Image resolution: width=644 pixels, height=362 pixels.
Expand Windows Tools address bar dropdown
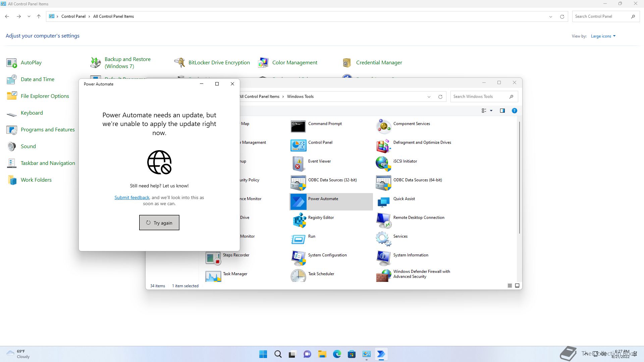click(x=429, y=97)
